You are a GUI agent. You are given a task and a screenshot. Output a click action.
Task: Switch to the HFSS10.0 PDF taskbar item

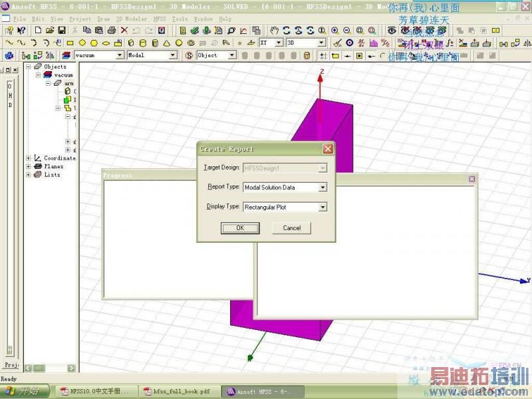96,392
